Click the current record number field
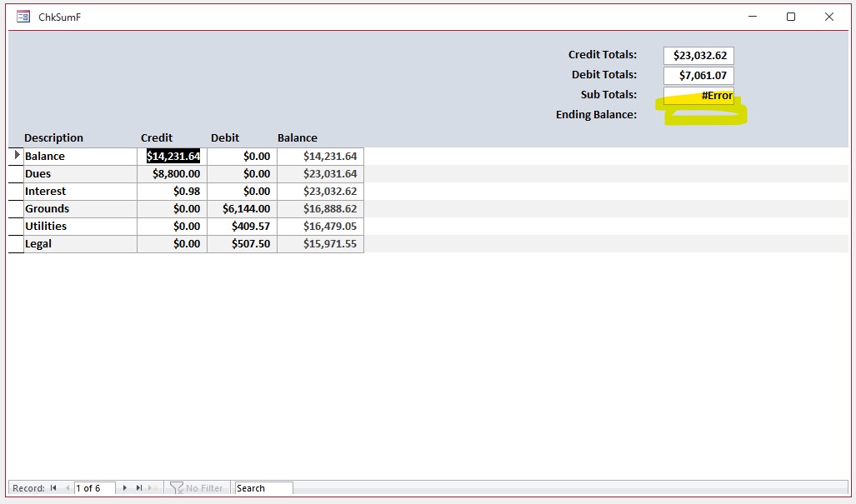 [x=94, y=488]
